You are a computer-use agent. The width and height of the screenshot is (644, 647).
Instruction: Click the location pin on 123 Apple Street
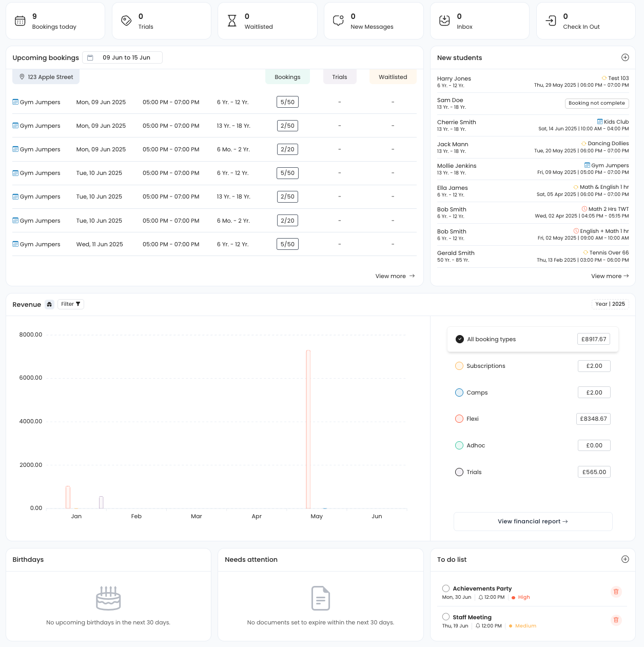22,77
